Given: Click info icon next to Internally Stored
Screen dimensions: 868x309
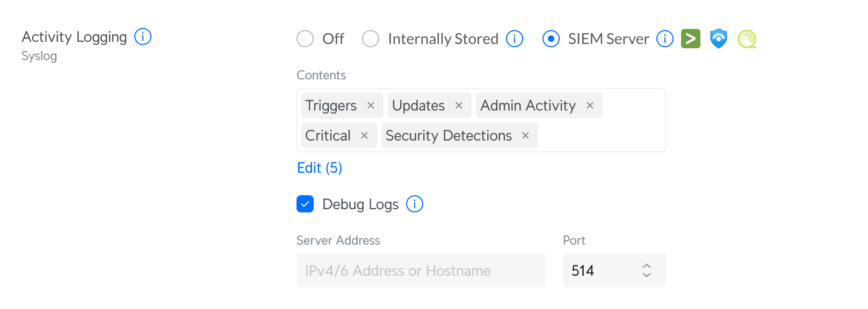Looking at the screenshot, I should tap(515, 39).
